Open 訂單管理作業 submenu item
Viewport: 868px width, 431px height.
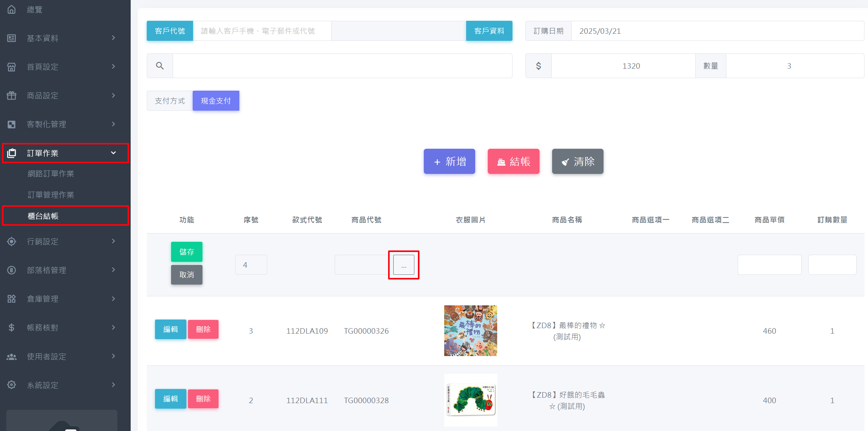click(x=51, y=195)
